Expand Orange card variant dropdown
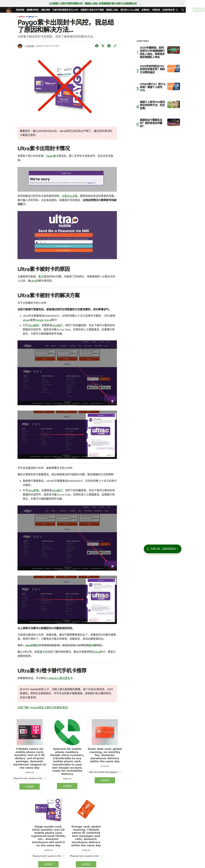 (x=86, y=856)
